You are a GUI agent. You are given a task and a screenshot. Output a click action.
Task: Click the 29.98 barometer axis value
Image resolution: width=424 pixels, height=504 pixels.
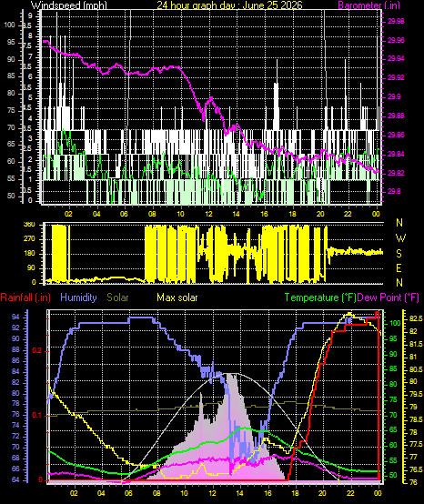(396, 21)
